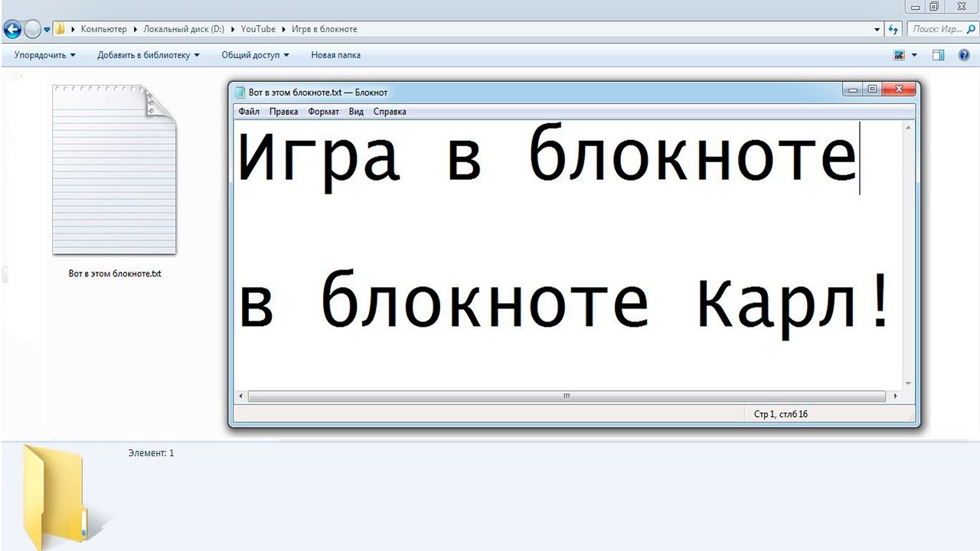Close the Explorer window

click(x=962, y=6)
